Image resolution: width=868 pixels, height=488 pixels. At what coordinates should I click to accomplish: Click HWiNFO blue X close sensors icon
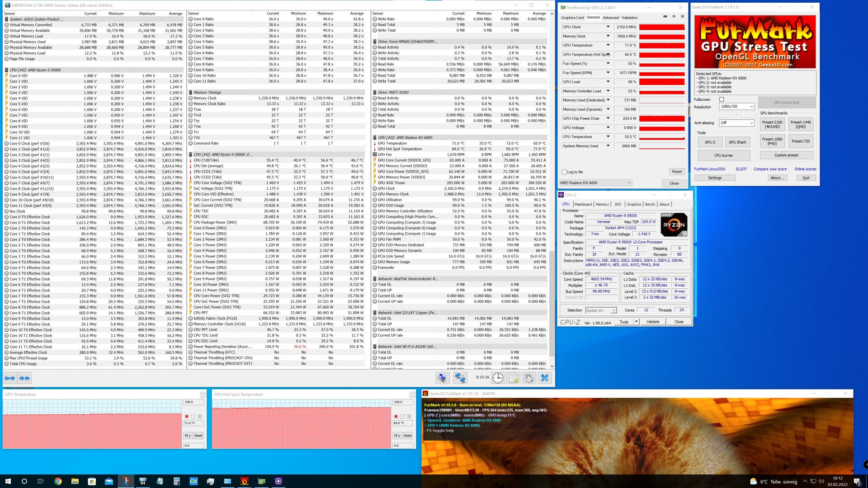pyautogui.click(x=545, y=378)
